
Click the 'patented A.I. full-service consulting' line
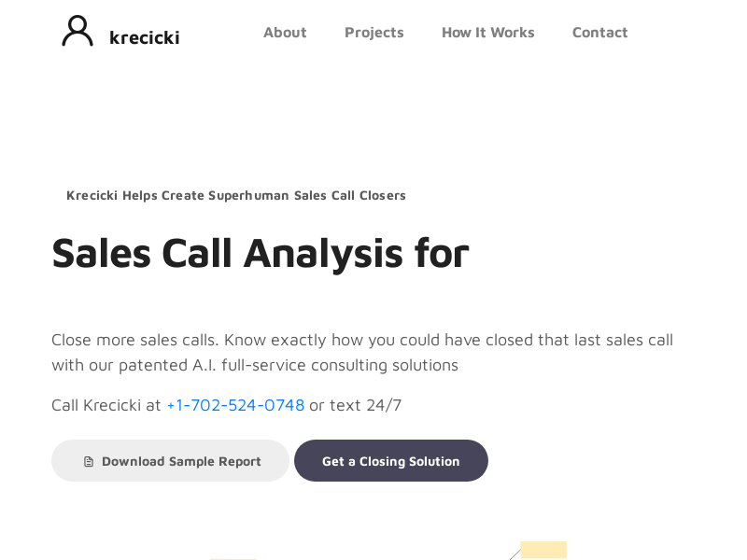(255, 365)
